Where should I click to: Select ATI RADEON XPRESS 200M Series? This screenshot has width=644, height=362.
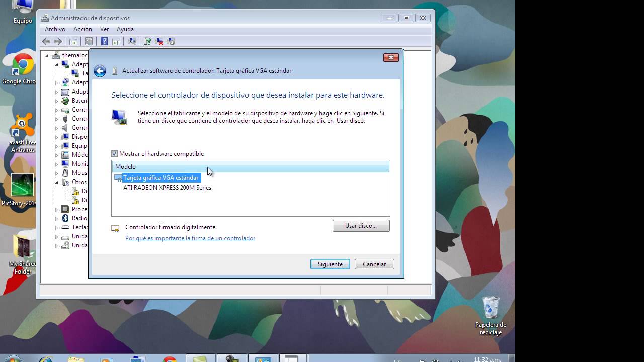pyautogui.click(x=167, y=188)
